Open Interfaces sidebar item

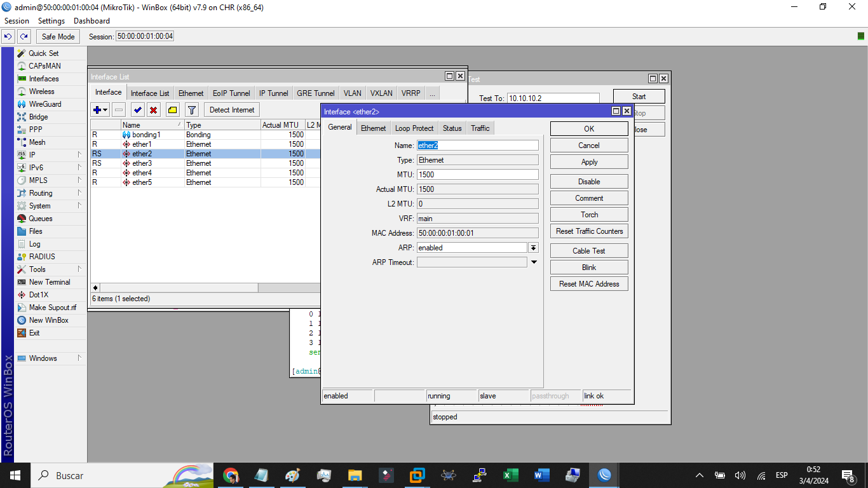point(44,79)
